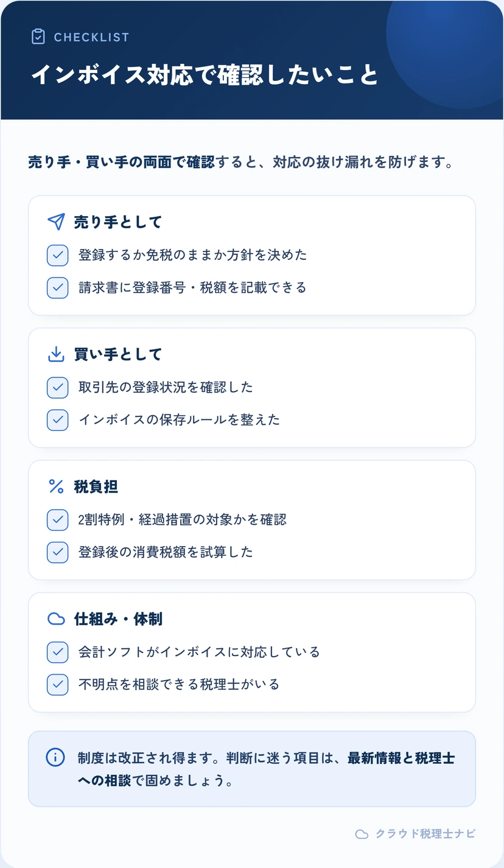The height and width of the screenshot is (868, 504).
Task: Uncheck インボイスの保存ルールを整えた
Action: tap(57, 419)
